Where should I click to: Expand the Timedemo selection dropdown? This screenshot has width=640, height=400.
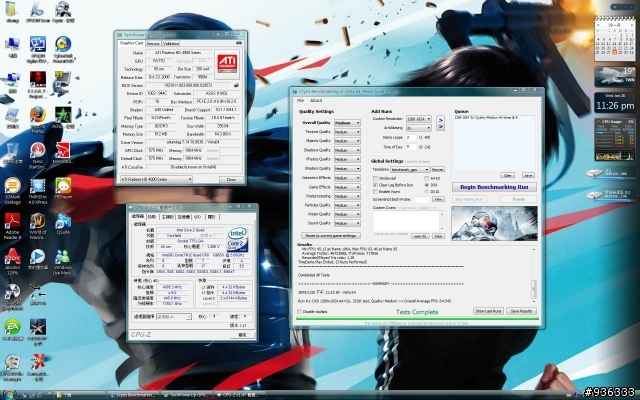(x=410, y=169)
